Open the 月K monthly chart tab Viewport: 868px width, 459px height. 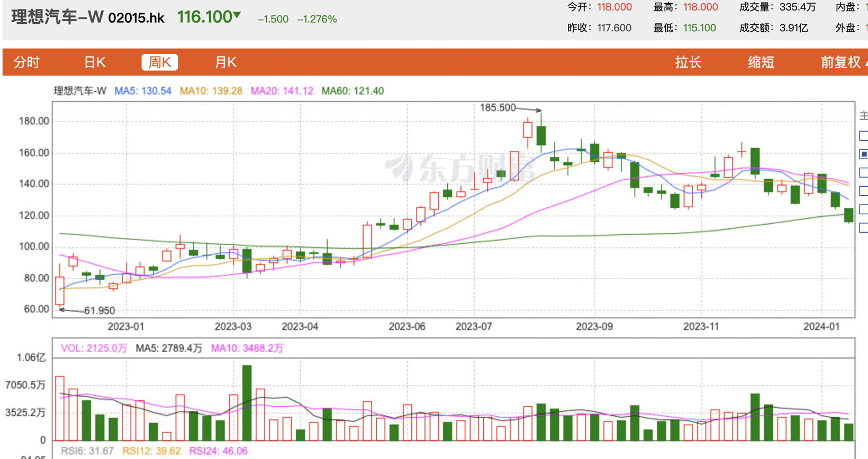click(225, 62)
